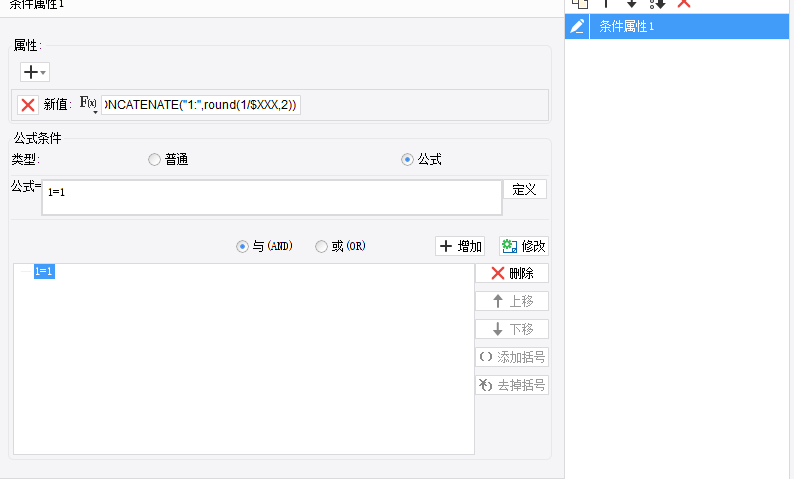The height and width of the screenshot is (479, 794).
Task: Click the plus button to add a property
Action: pos(34,72)
